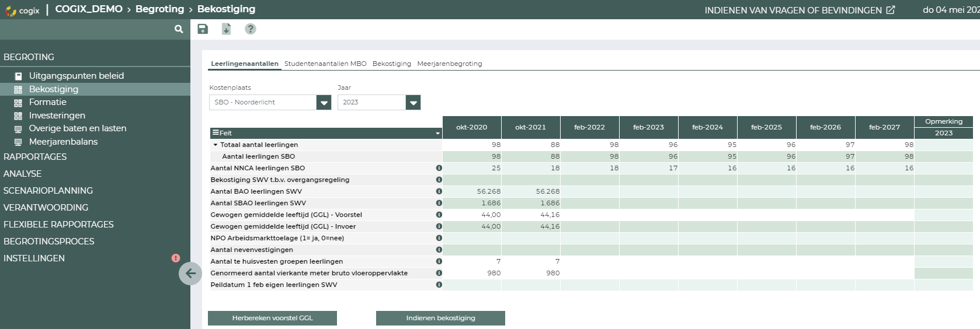Click info icon for Peildatum 1 feb row

[x=439, y=285]
